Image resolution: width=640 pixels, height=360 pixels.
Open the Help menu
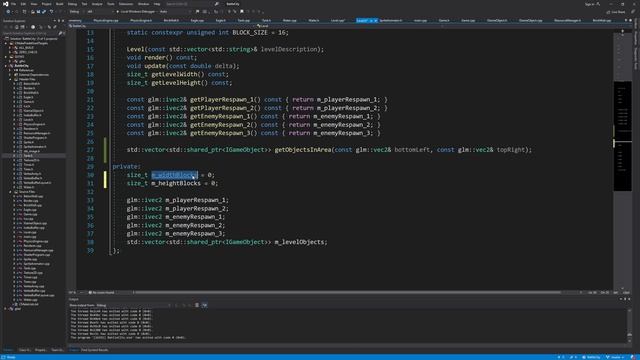pyautogui.click(x=157, y=4)
